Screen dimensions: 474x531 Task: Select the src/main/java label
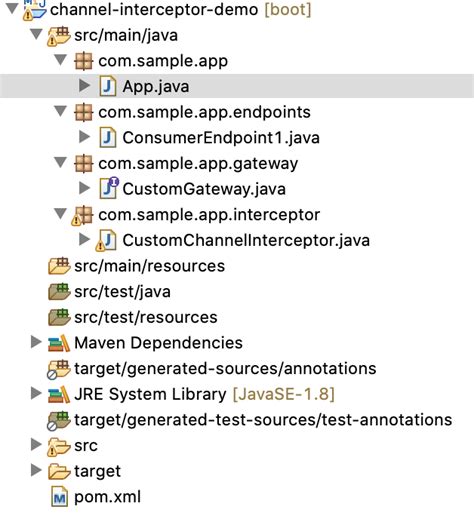pyautogui.click(x=126, y=36)
